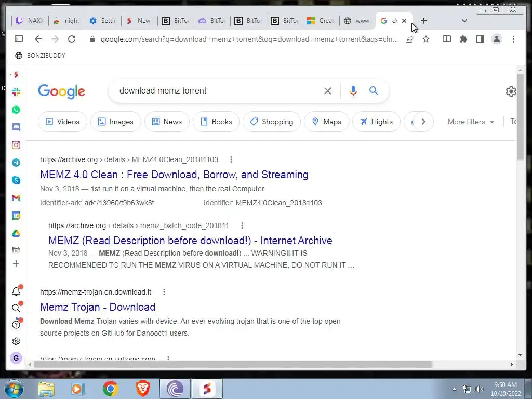Open the extensions puzzle icon

pyautogui.click(x=463, y=39)
